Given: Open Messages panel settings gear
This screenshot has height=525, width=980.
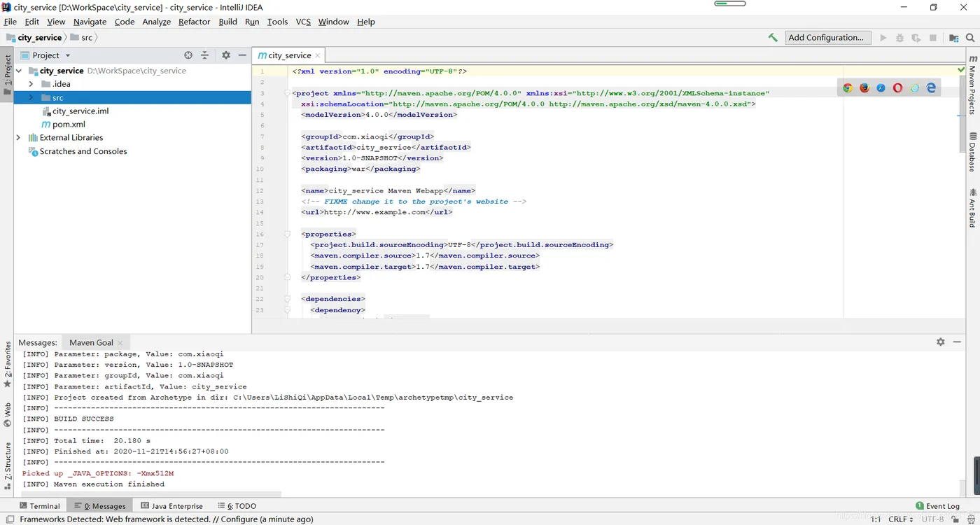Looking at the screenshot, I should click(x=941, y=342).
